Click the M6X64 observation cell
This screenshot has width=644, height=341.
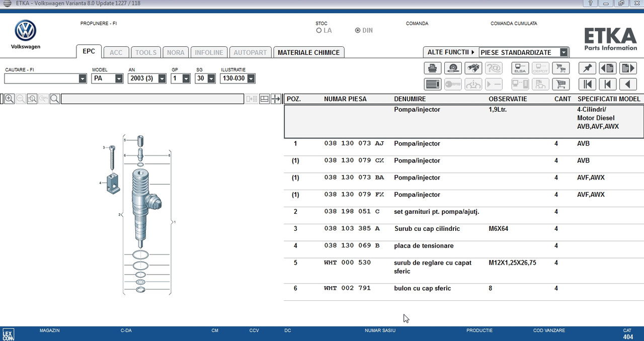499,229
